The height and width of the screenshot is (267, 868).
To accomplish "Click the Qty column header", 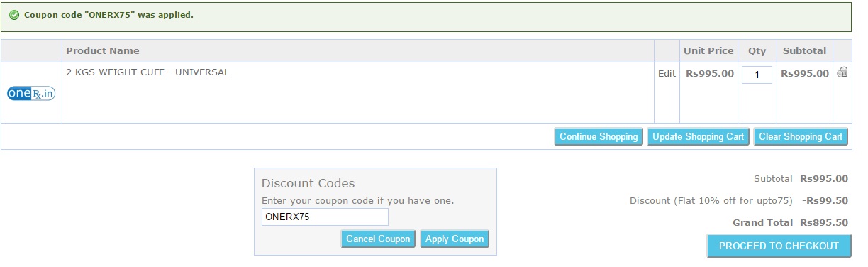I will [x=757, y=50].
